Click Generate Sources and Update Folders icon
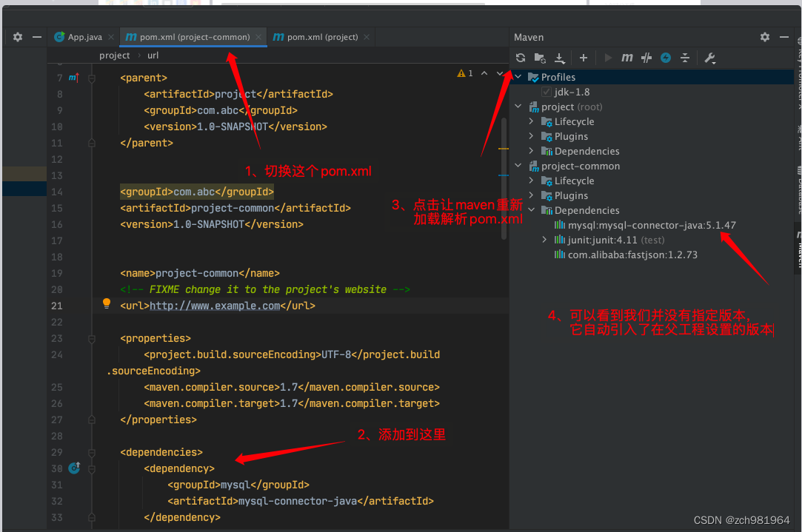 (540, 58)
